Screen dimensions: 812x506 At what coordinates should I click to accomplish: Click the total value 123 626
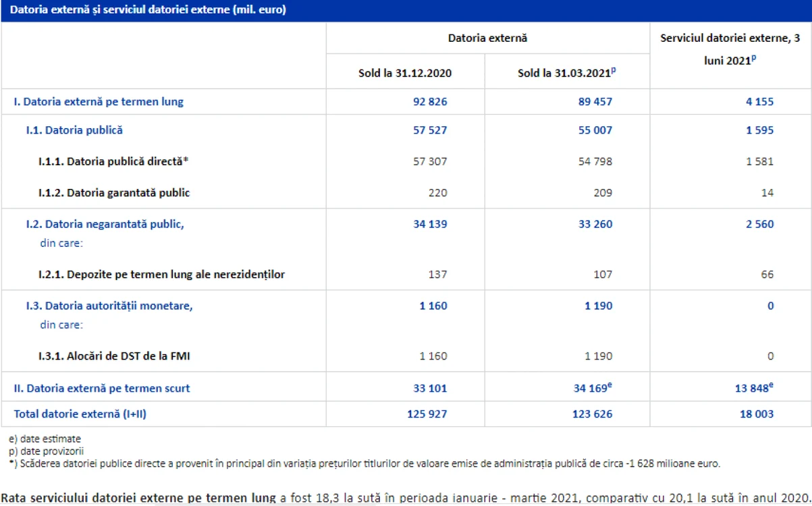pyautogui.click(x=593, y=414)
